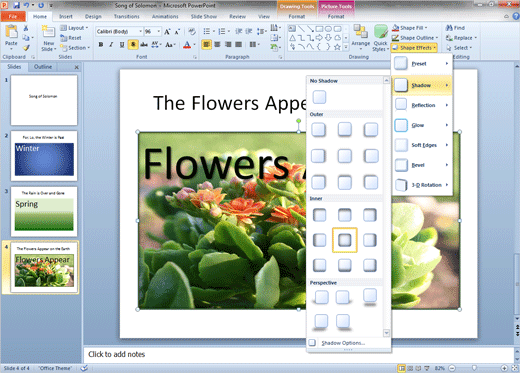Viewport: 520px width, 373px height.
Task: Select slide 3 Spring thumbnail
Action: [44, 211]
